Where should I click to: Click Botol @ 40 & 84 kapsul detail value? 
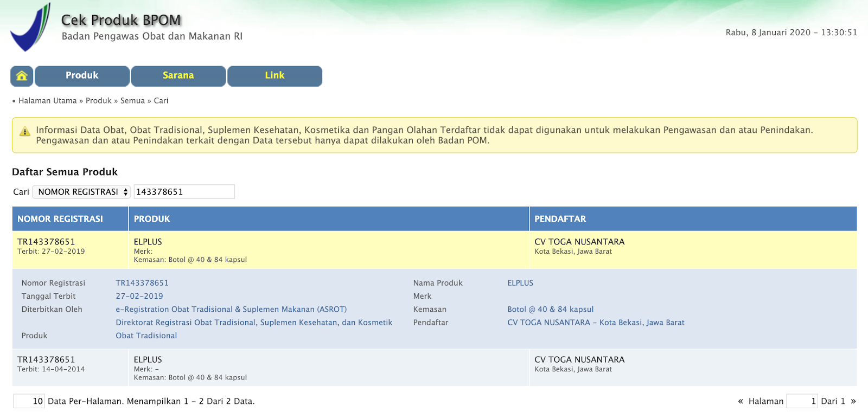pyautogui.click(x=551, y=310)
